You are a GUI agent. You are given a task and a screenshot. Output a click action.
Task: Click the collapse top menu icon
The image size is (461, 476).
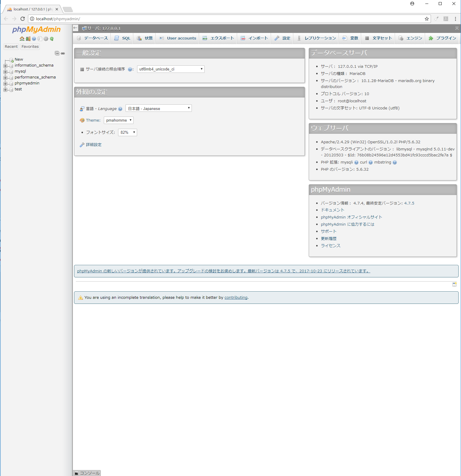pos(457,28)
